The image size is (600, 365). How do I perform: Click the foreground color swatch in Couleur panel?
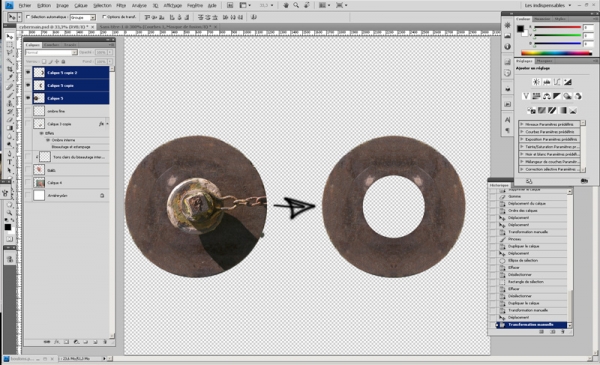point(520,29)
